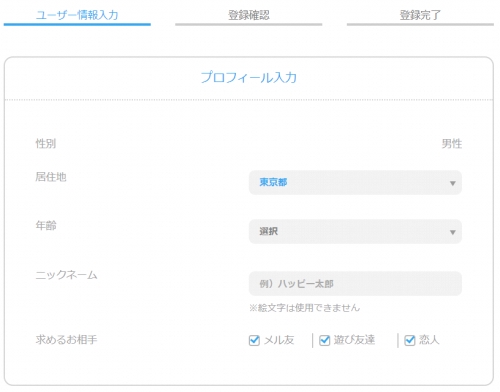The height and width of the screenshot is (392, 500).
Task: Click the arrow on the 年齢 dropdown
Action: (x=453, y=232)
